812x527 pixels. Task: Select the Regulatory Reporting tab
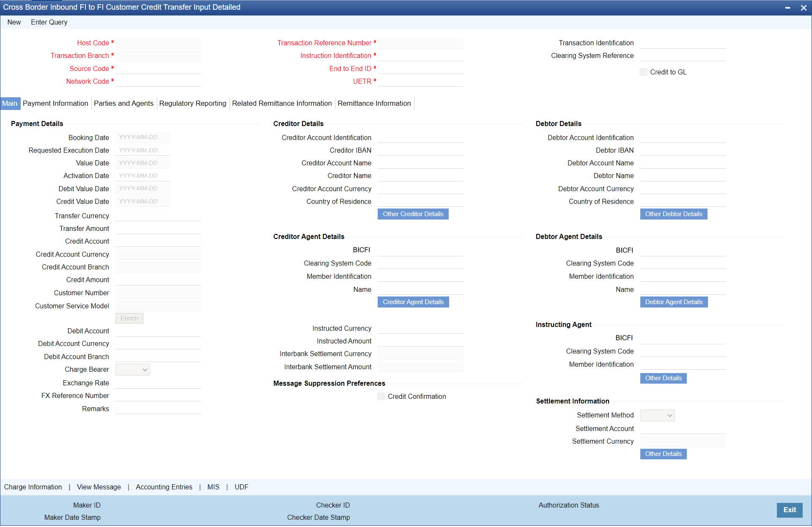pyautogui.click(x=192, y=103)
